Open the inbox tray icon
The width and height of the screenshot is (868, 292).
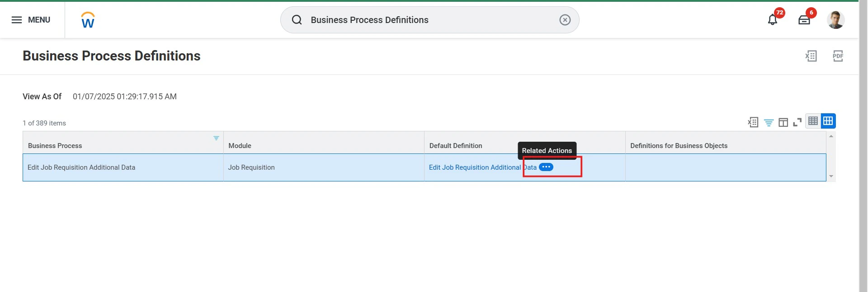coord(804,20)
